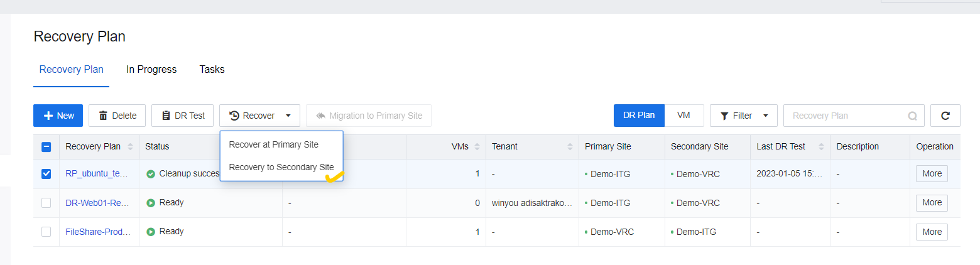
Task: Click the 2023-01-05 Last DR Test cell
Action: [x=790, y=174]
